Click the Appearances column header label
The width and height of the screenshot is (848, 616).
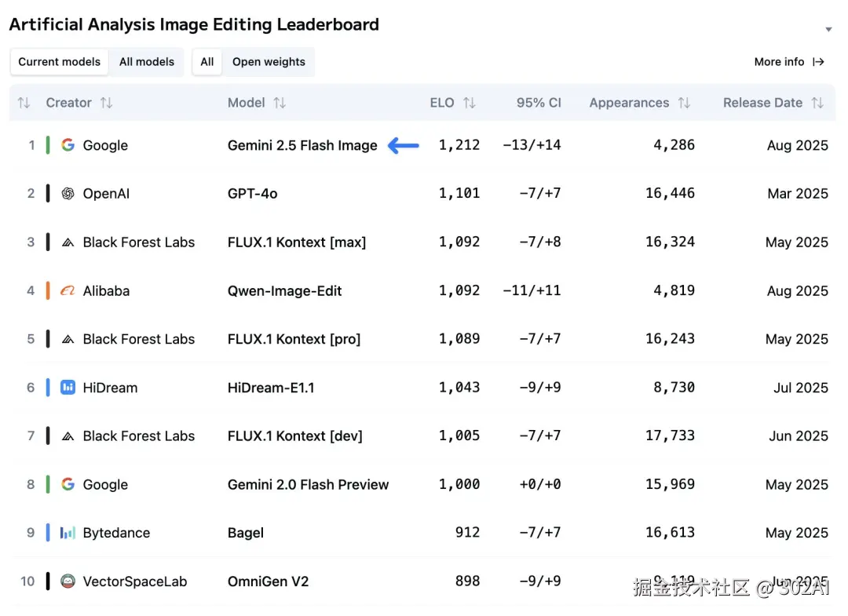point(629,103)
